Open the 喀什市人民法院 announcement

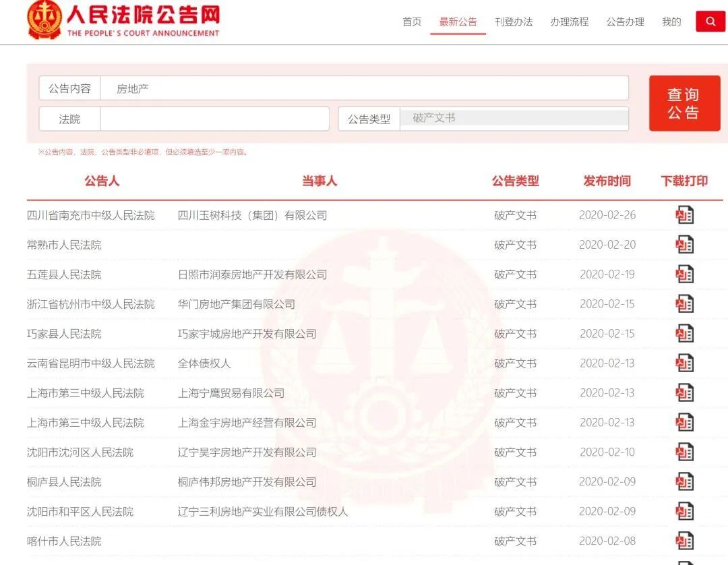pyautogui.click(x=64, y=541)
